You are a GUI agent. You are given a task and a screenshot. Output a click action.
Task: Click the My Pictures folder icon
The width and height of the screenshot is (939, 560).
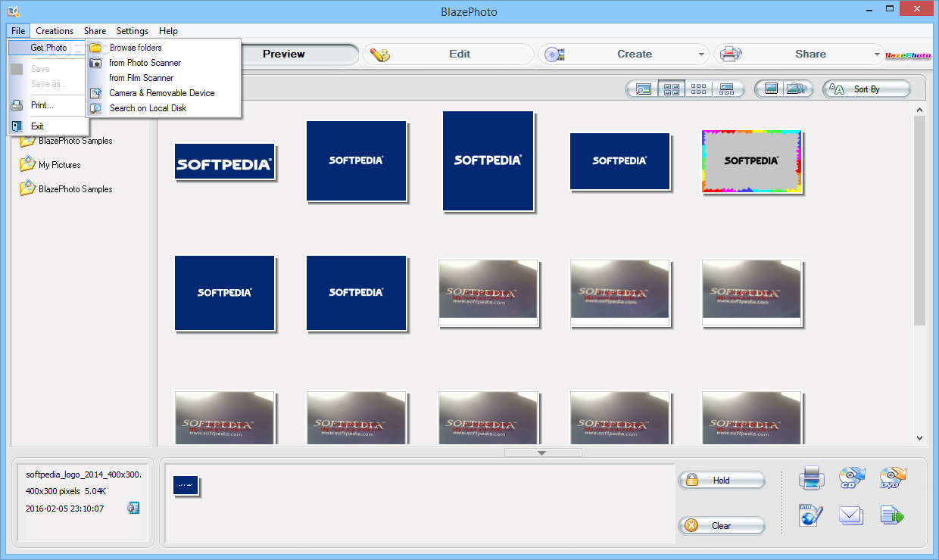[x=27, y=164]
